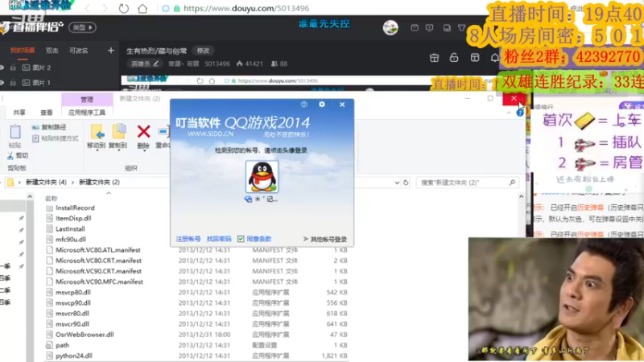644x362 pixels.
Task: Click the 粘贴 paste icon in ribbon
Action: (x=15, y=132)
